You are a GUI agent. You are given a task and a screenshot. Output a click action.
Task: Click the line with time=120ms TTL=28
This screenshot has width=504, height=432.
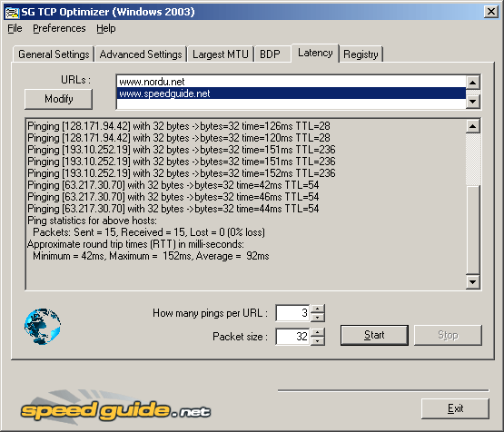[x=179, y=138]
